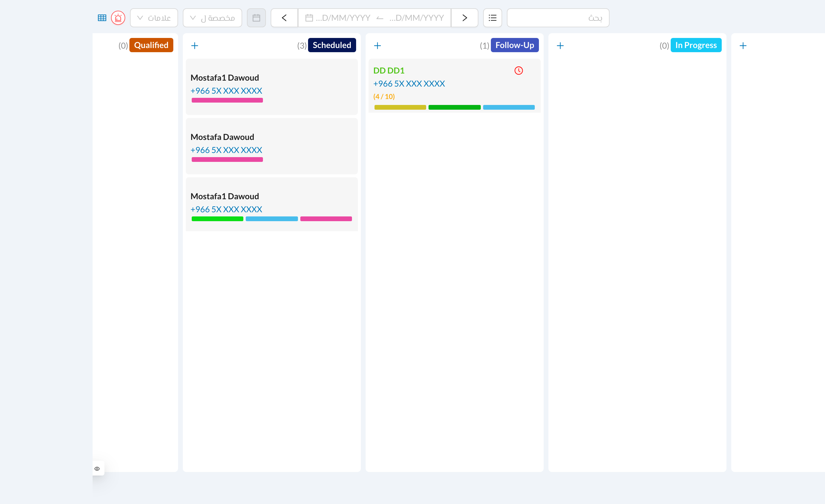Click the plus icon in the rightmost partial column
This screenshot has width=825, height=504.
click(x=743, y=45)
